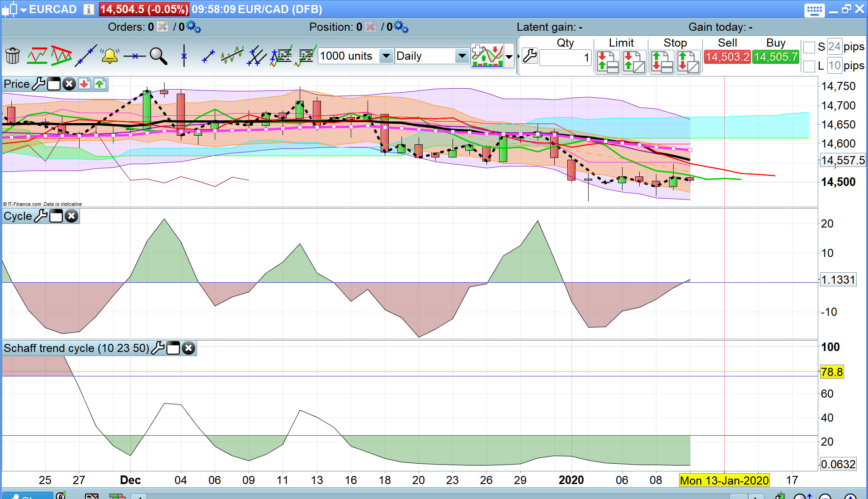The width and height of the screenshot is (868, 499).
Task: Cancel all orders X icon
Action: [162, 27]
